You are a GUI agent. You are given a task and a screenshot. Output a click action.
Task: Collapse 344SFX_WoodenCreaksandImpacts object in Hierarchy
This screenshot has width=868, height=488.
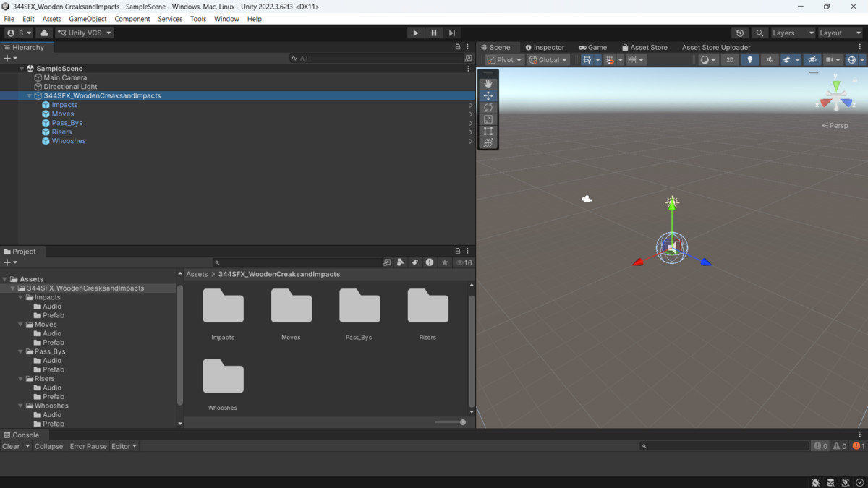[x=29, y=96]
